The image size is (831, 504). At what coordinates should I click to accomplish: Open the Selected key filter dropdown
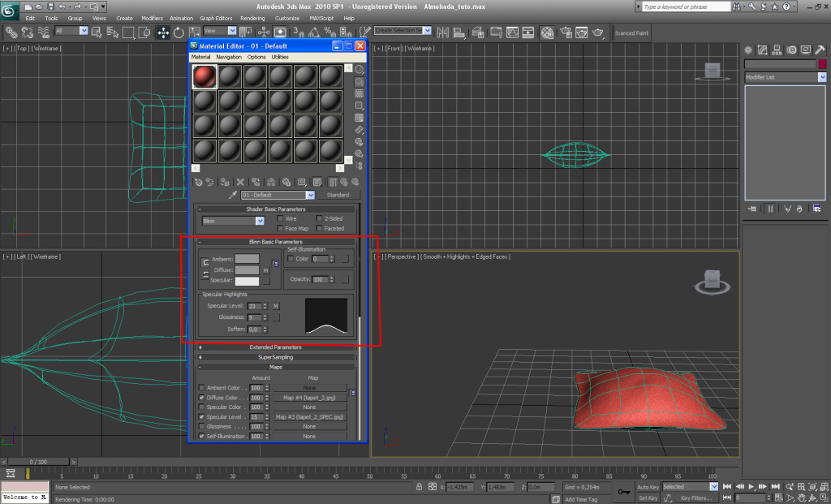(x=690, y=486)
